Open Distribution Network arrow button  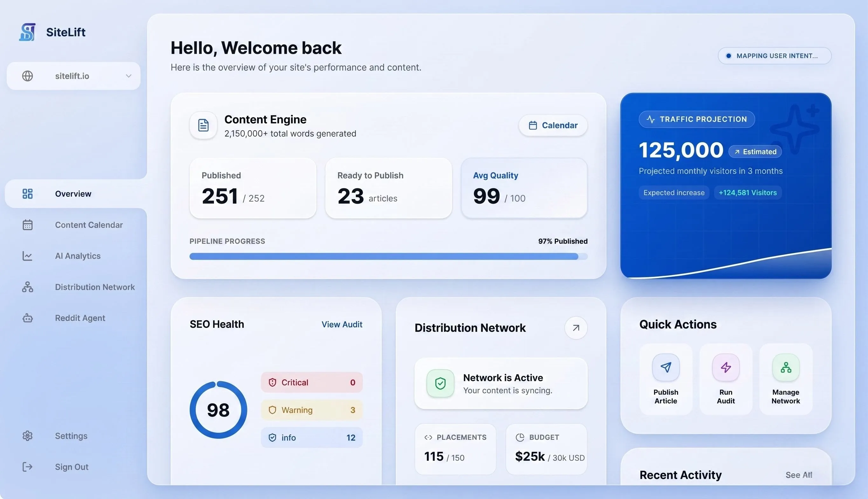coord(576,328)
